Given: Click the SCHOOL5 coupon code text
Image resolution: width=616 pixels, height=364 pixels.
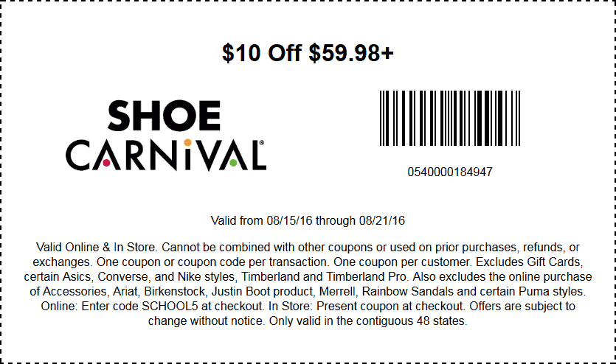Looking at the screenshot, I should click(x=170, y=306).
